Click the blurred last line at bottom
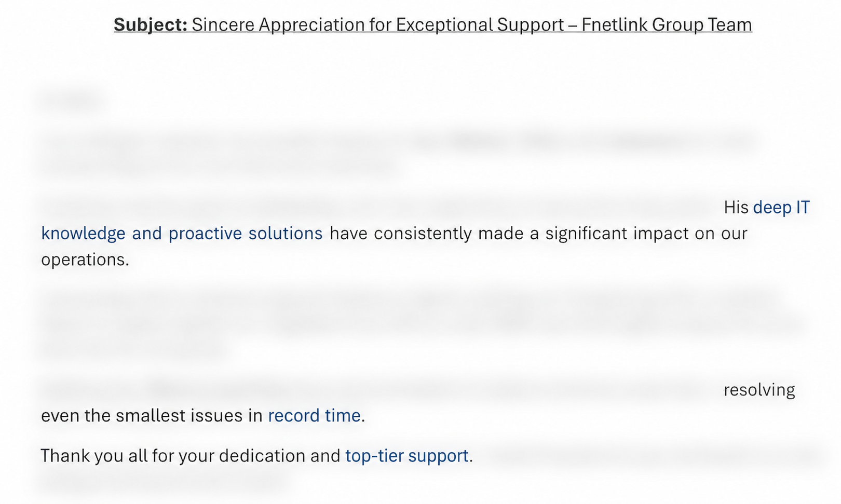 point(164,482)
